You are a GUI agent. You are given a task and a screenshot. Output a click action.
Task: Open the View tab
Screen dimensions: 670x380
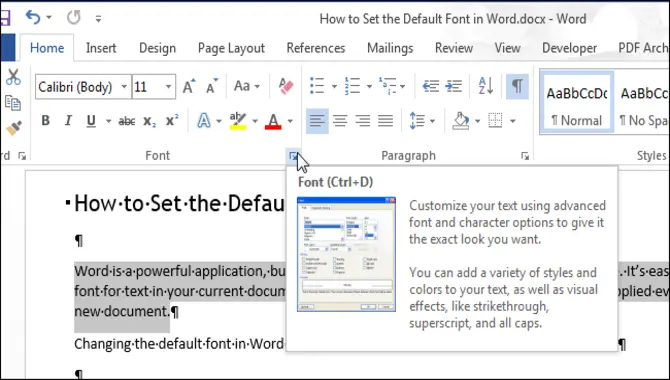[x=508, y=48]
